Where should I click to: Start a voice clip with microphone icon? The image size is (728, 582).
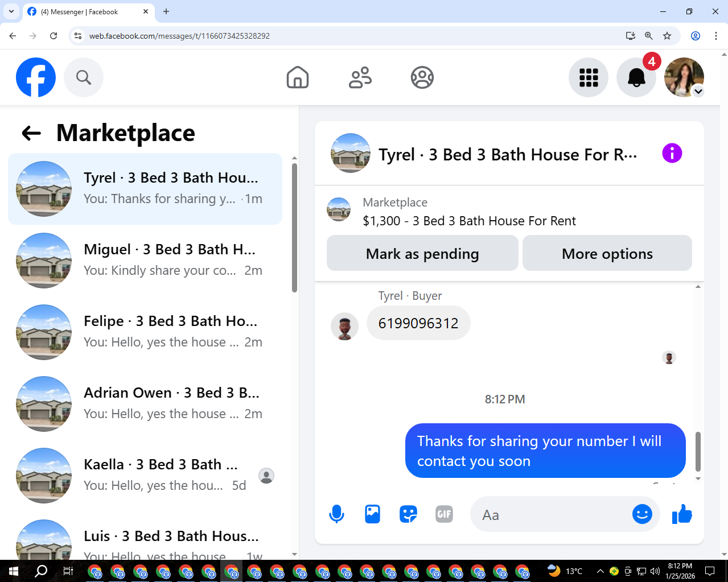pyautogui.click(x=336, y=514)
